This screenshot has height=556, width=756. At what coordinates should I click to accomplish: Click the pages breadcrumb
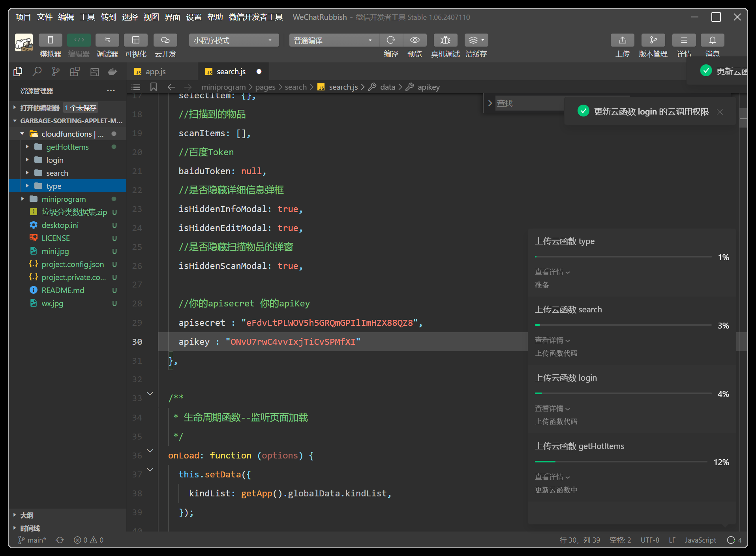click(x=265, y=87)
